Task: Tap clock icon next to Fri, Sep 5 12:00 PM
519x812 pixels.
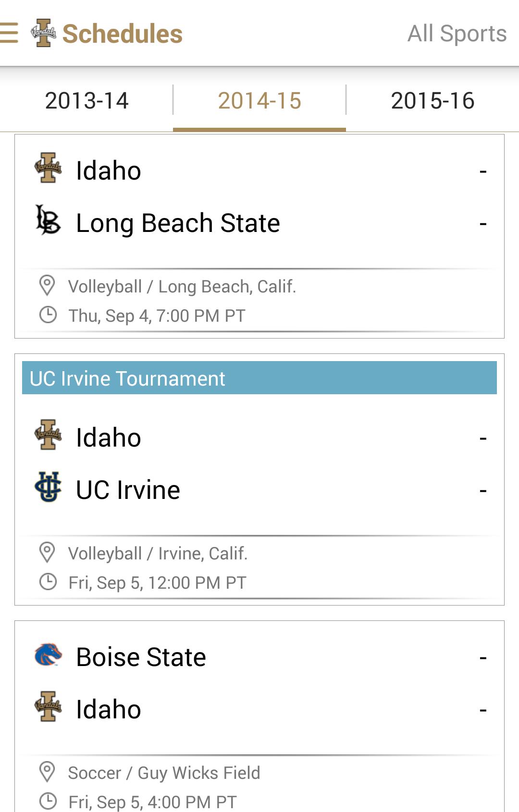Action: pos(48,582)
